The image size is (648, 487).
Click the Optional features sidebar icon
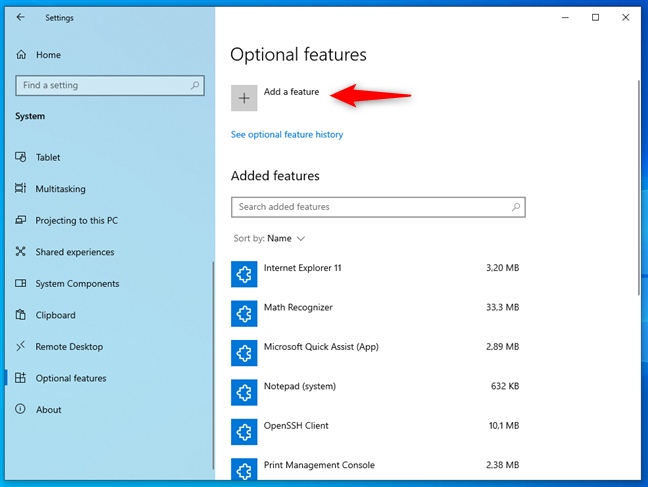[21, 377]
